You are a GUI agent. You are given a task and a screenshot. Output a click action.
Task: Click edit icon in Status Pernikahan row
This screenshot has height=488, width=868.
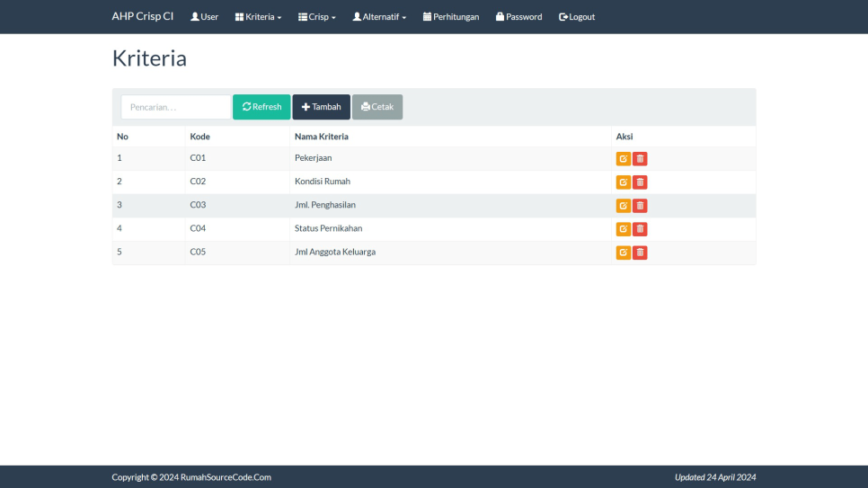(623, 229)
